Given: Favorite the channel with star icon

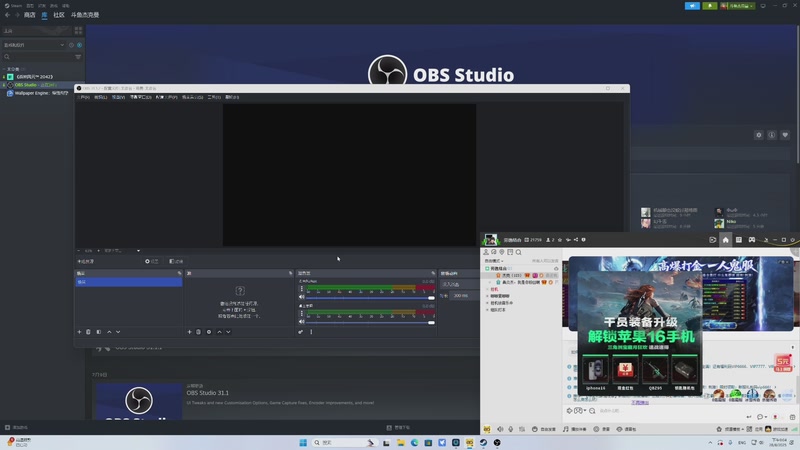Looking at the screenshot, I should tap(560, 239).
